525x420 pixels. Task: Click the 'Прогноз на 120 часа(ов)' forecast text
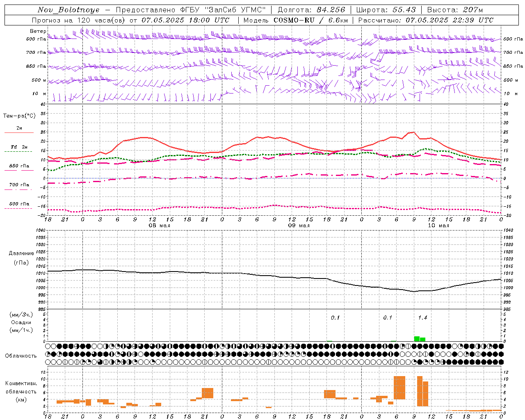(x=79, y=20)
